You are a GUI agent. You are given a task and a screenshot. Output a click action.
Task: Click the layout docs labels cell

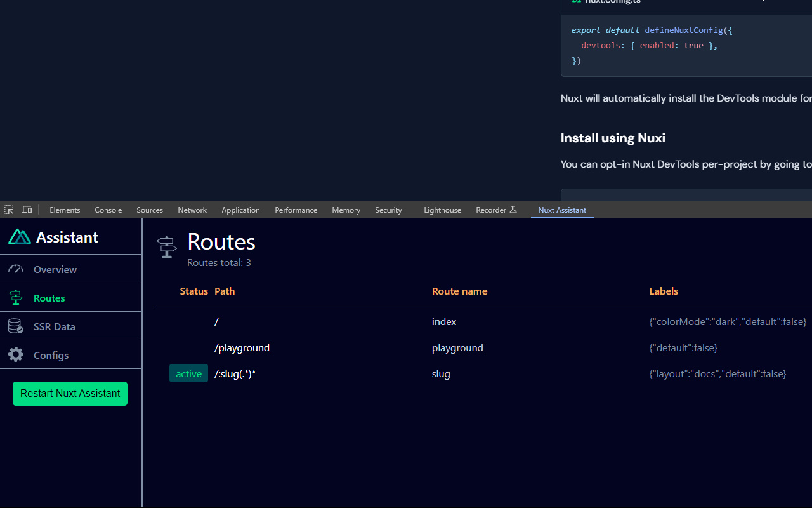coord(717,374)
